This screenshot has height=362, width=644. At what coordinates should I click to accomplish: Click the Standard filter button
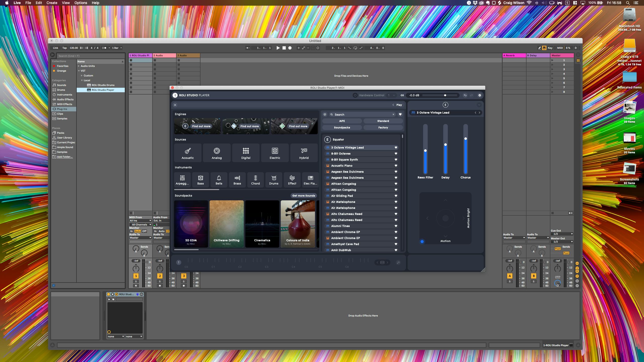(383, 121)
